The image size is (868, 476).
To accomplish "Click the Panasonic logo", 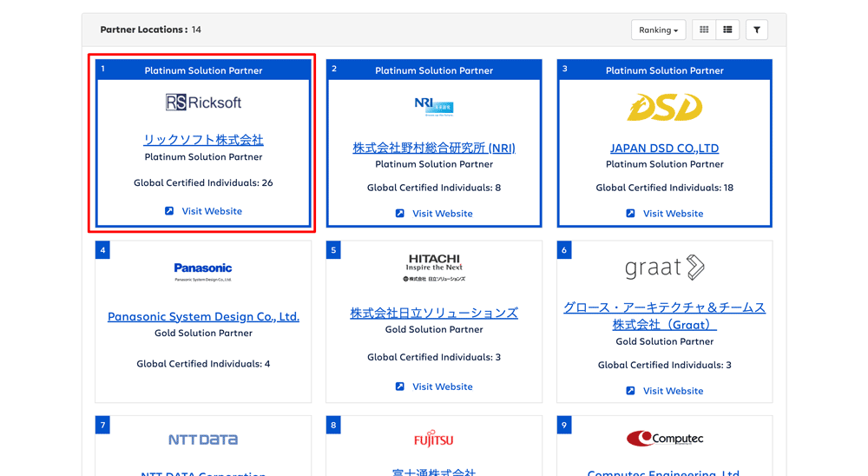I will [203, 272].
